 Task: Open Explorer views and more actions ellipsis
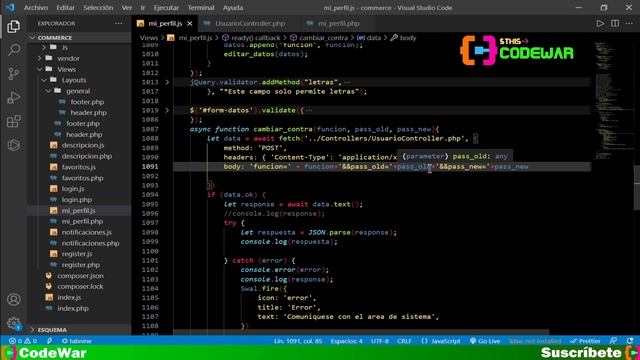[118, 24]
